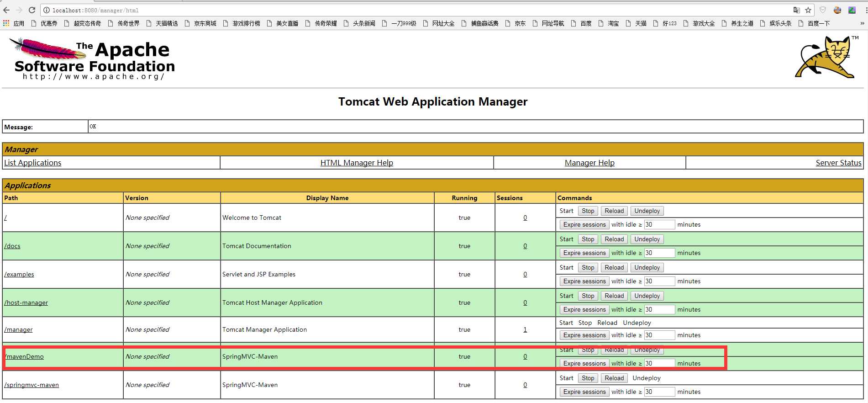Open HTML Manager Help link
The width and height of the screenshot is (868, 403).
tap(357, 163)
